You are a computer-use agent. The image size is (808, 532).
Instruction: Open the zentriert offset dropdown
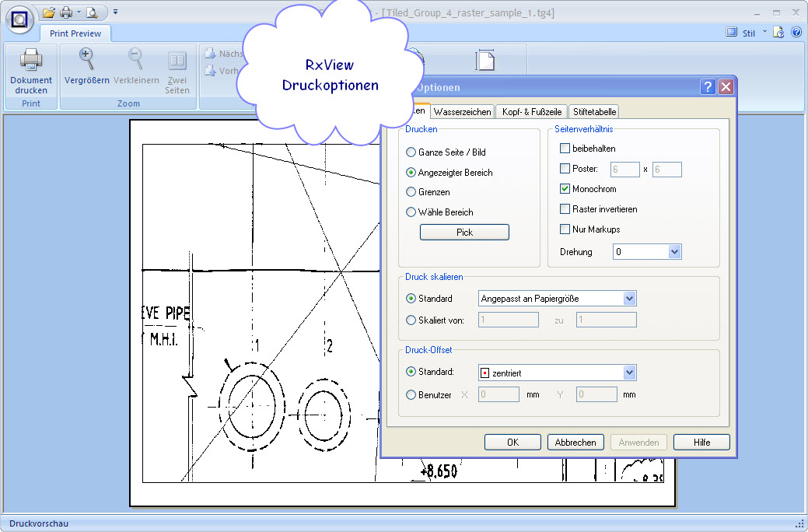click(x=629, y=373)
